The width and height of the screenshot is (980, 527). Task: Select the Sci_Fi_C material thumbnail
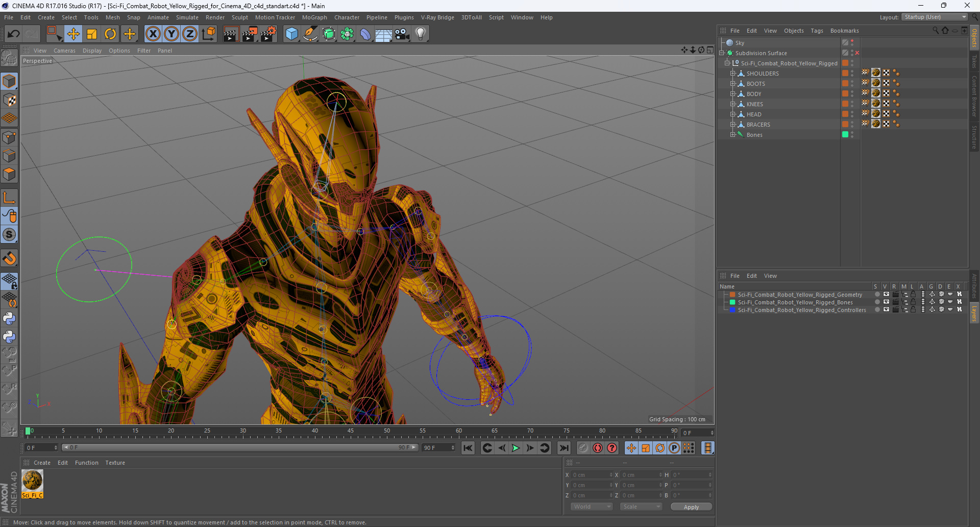coord(32,481)
